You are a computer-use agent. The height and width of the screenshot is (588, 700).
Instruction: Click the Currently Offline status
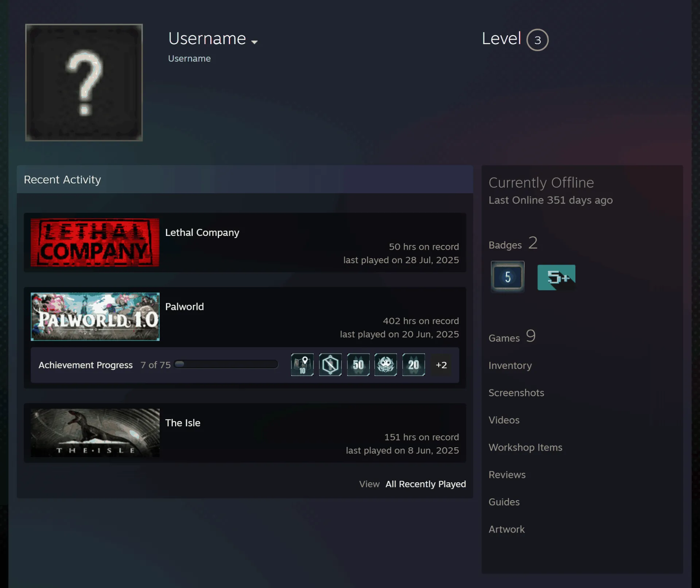(x=541, y=183)
